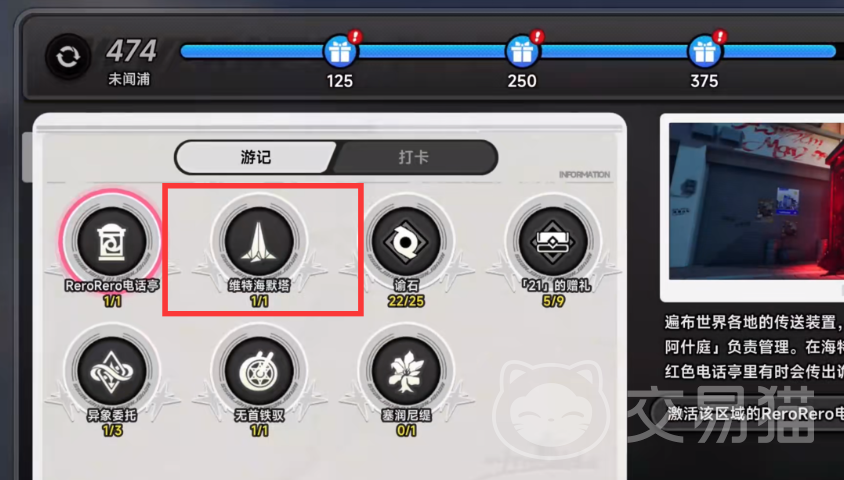Switch to the 游记 tab
This screenshot has height=480, width=844.
(255, 157)
